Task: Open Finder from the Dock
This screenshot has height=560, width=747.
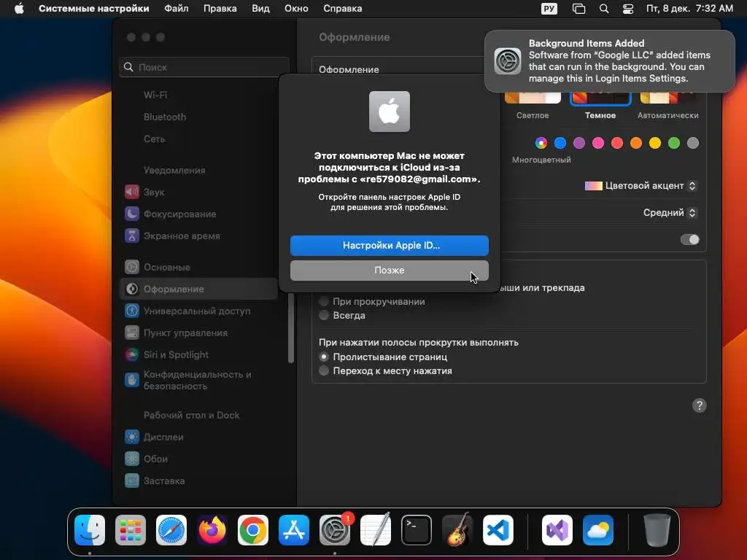Action: coord(90,530)
